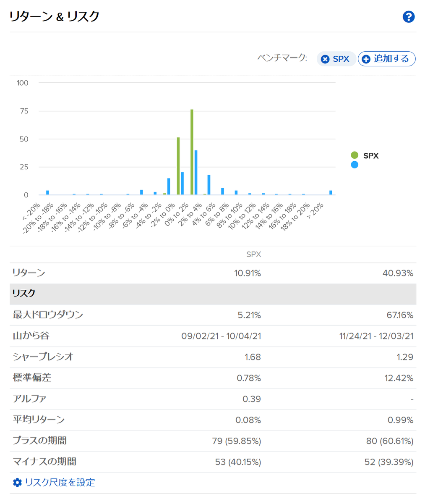The image size is (425, 504).
Task: Click the Sharpe ratio value 1.68
Action: coord(253,357)
